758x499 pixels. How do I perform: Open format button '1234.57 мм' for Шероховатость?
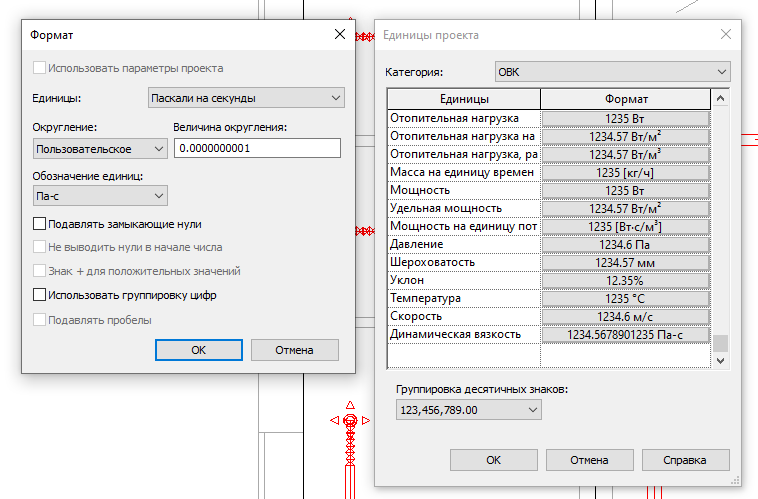(626, 263)
